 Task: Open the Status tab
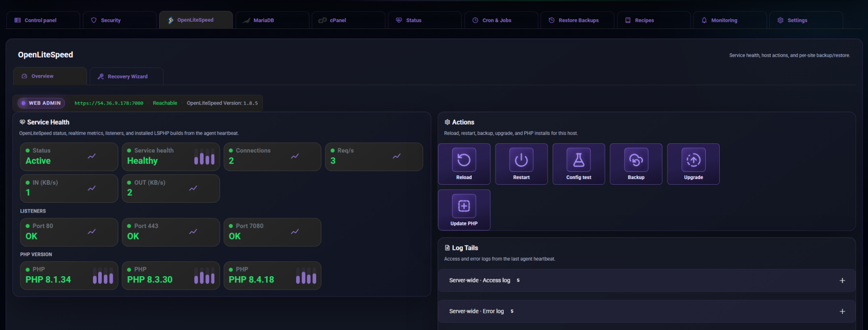(425, 20)
